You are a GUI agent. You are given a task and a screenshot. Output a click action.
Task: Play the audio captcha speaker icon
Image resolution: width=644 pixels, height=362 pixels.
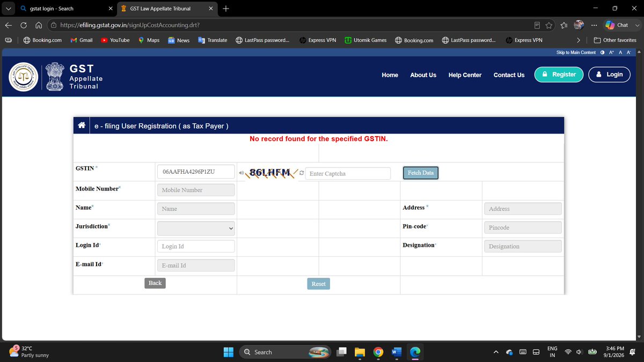pyautogui.click(x=241, y=173)
